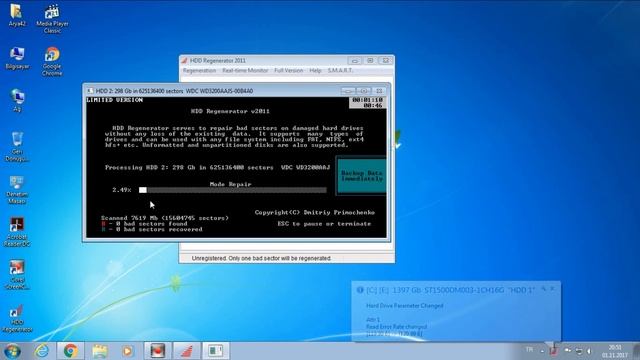Launch Google Chrome from the desktop icon
This screenshot has width=640, height=360.
pos(52,61)
